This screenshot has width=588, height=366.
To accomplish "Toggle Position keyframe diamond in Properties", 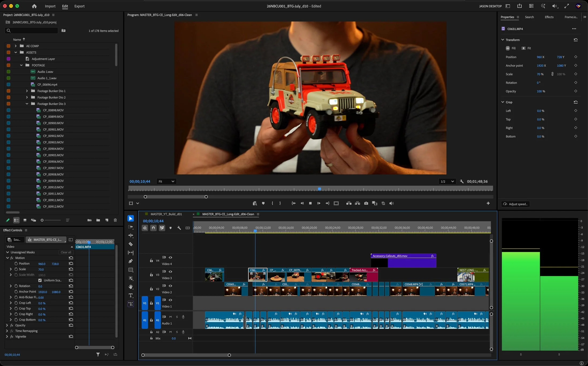I will (x=576, y=57).
